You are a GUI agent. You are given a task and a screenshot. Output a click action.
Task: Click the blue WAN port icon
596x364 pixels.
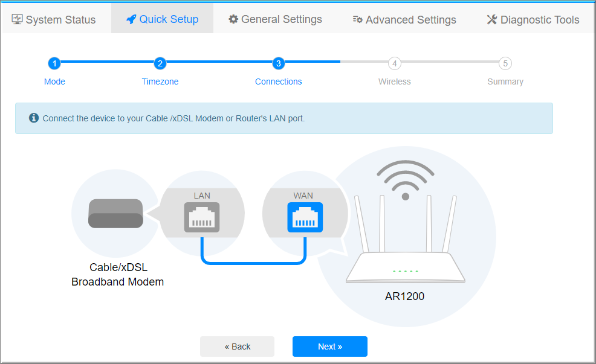[x=305, y=217]
